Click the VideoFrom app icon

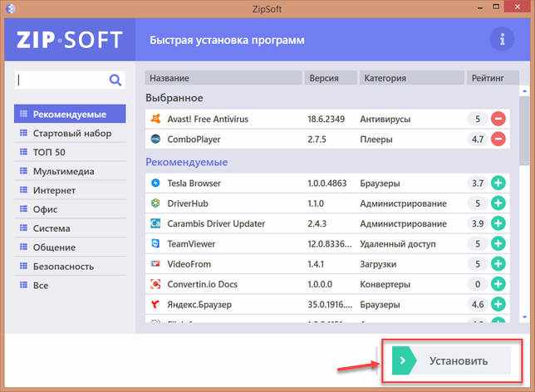[x=155, y=264]
